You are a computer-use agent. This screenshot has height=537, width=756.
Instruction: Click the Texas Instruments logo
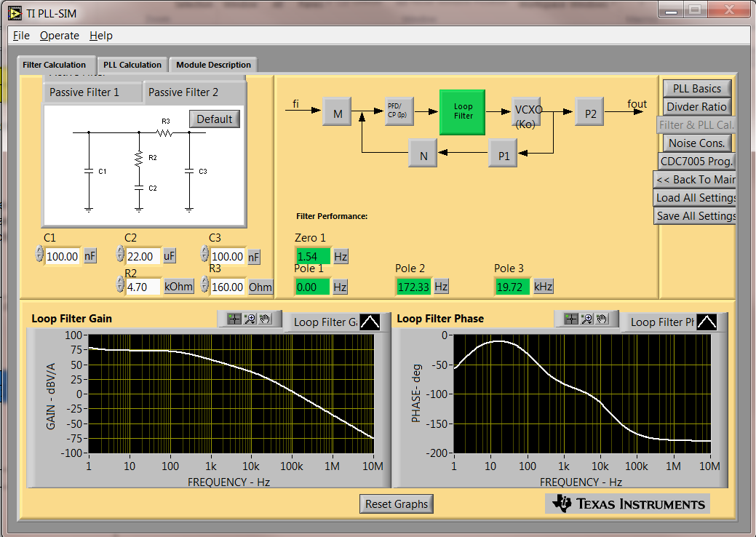(x=628, y=504)
